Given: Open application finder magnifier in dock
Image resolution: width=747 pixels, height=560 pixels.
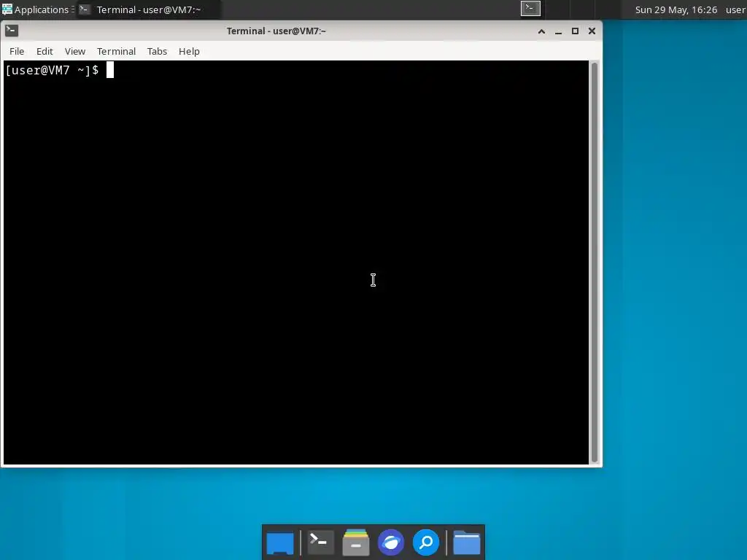Looking at the screenshot, I should [426, 542].
